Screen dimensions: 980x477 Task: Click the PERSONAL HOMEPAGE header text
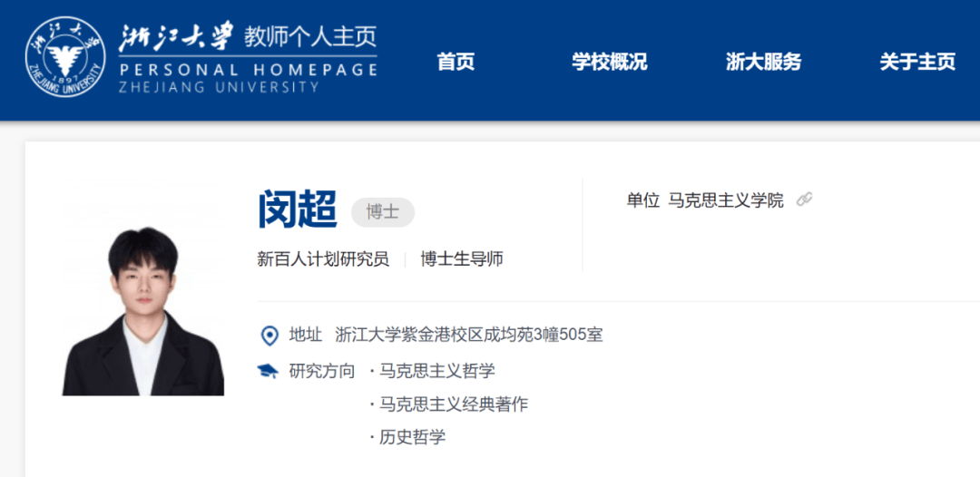click(x=248, y=70)
